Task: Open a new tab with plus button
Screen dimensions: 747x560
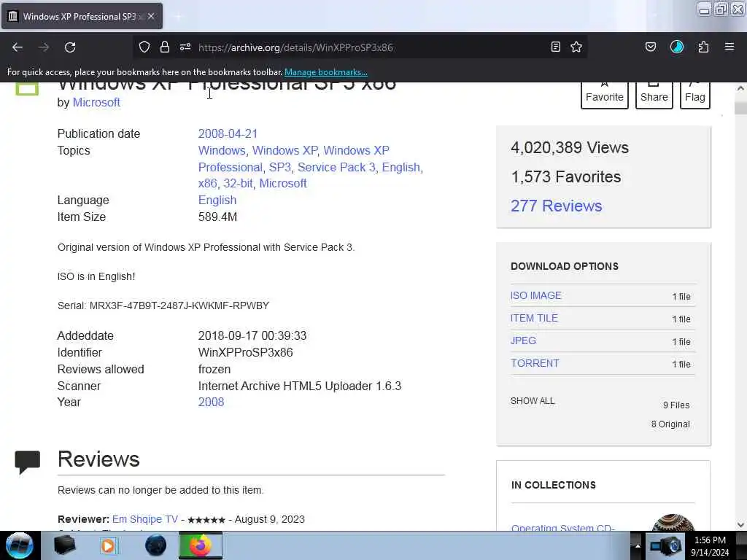Action: 178,17
